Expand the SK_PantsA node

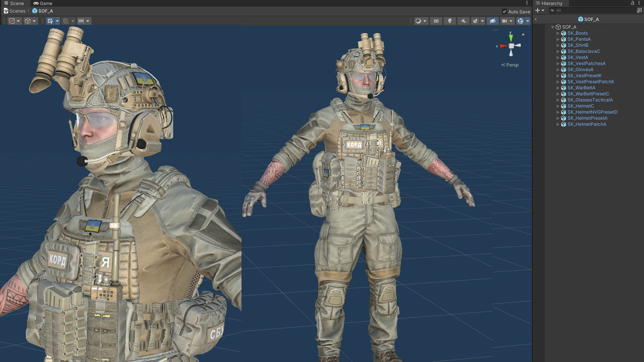(558, 39)
